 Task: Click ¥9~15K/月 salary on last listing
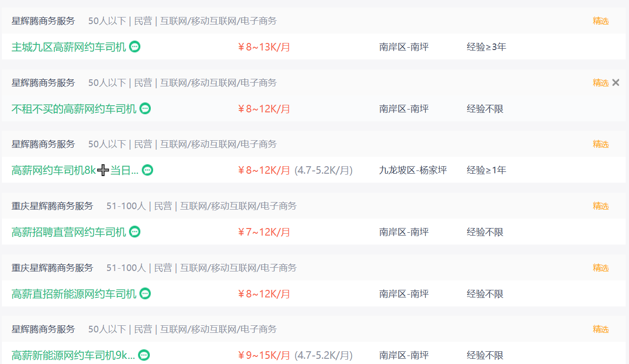(264, 355)
